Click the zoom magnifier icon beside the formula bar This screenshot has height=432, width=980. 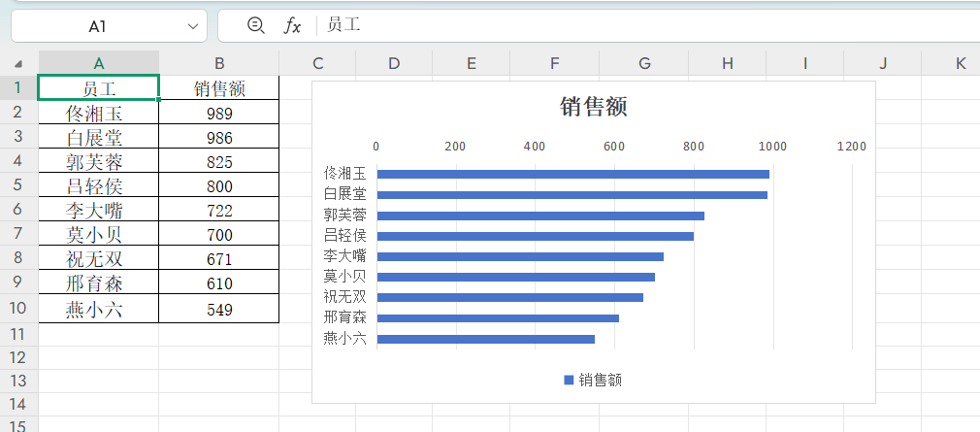[x=255, y=25]
